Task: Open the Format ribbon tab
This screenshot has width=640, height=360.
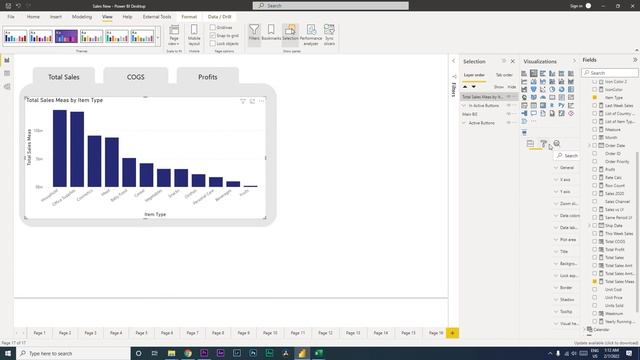Action: point(189,17)
